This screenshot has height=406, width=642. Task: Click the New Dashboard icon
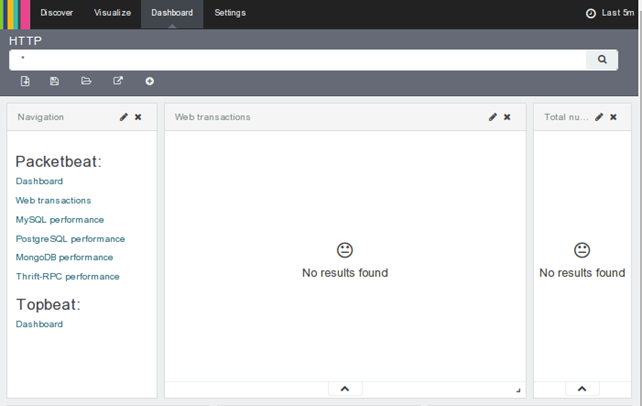[x=25, y=81]
